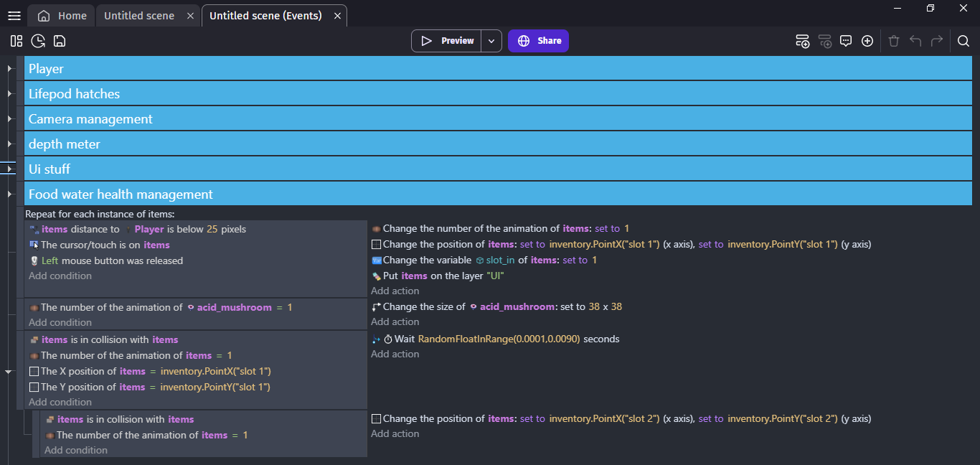
Task: Expand the Player event group
Action: [9, 69]
